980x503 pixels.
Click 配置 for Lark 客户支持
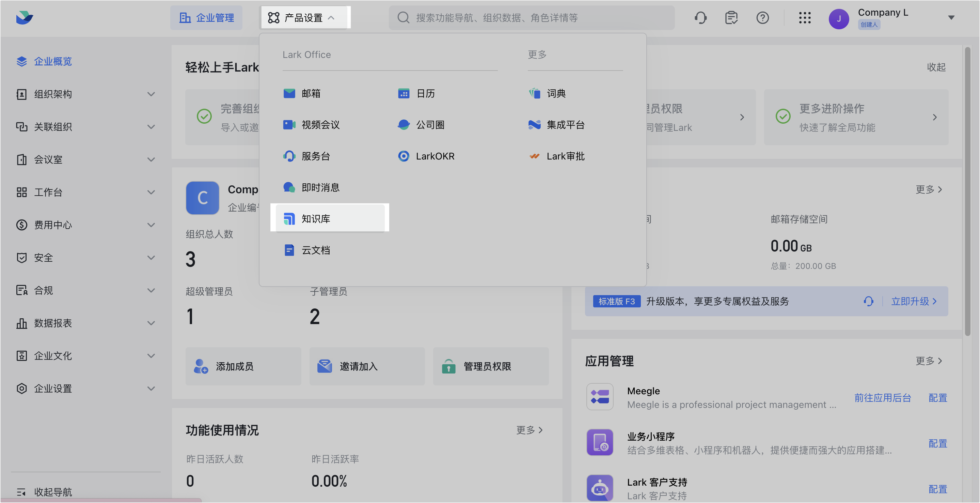937,489
